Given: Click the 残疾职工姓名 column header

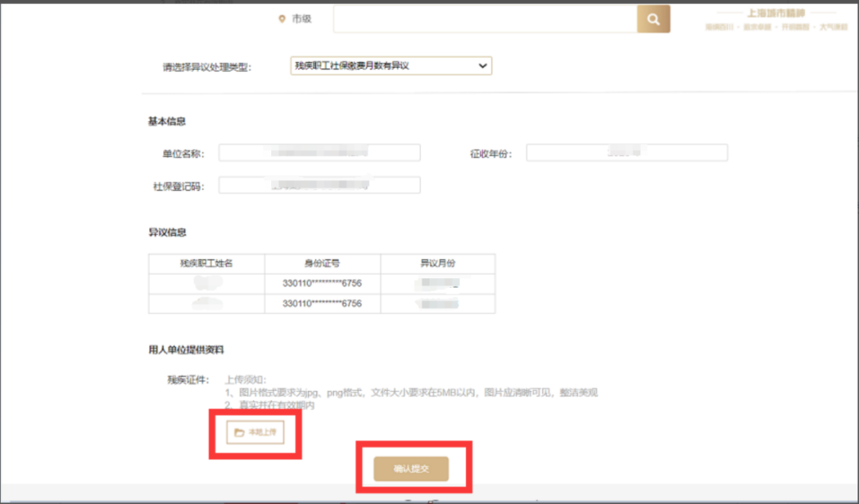Looking at the screenshot, I should [x=207, y=263].
